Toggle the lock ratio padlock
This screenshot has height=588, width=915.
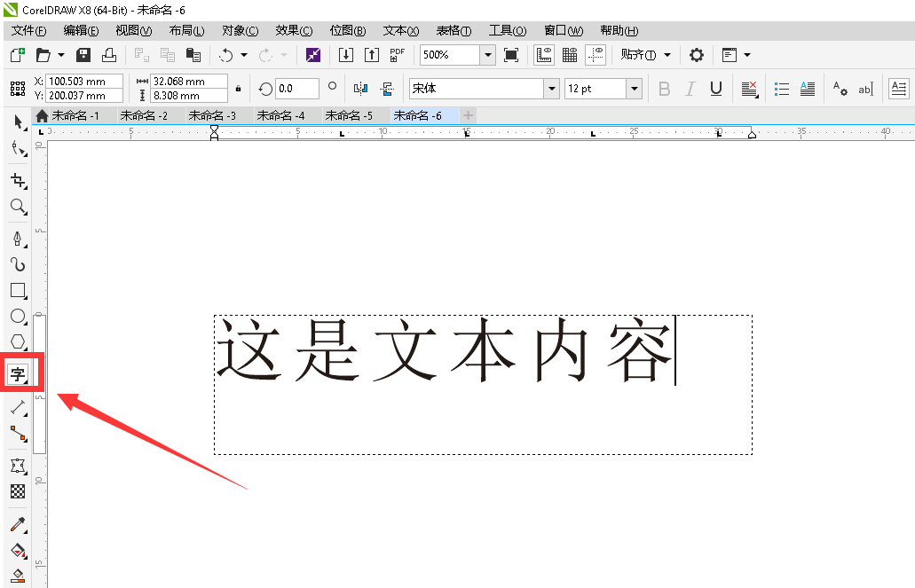pos(238,89)
